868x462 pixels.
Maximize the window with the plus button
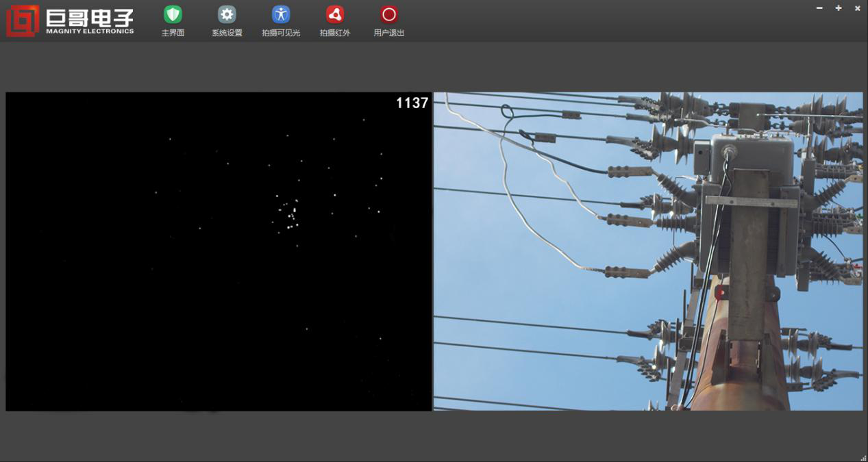(x=839, y=8)
